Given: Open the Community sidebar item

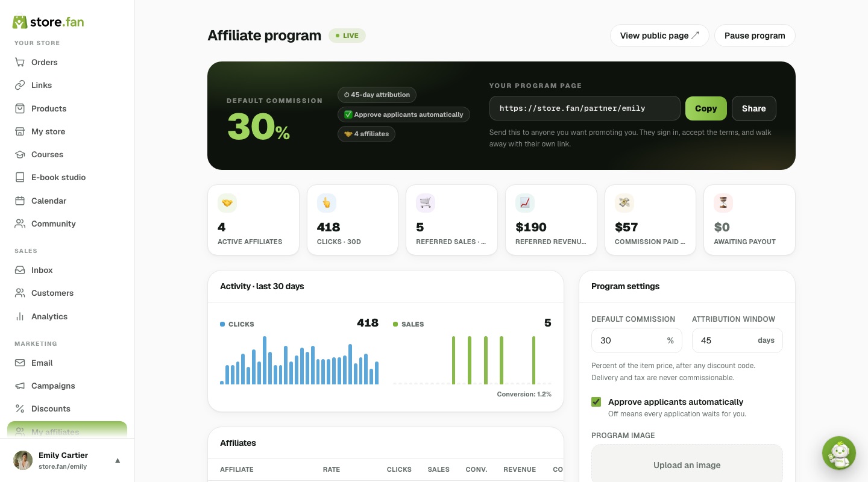Looking at the screenshot, I should pos(67,224).
